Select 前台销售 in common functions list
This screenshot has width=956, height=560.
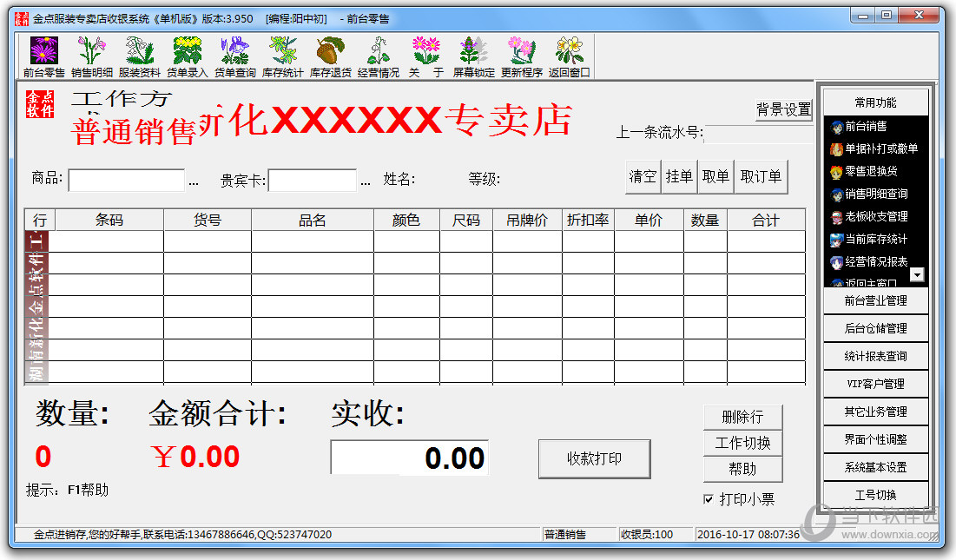click(x=859, y=127)
